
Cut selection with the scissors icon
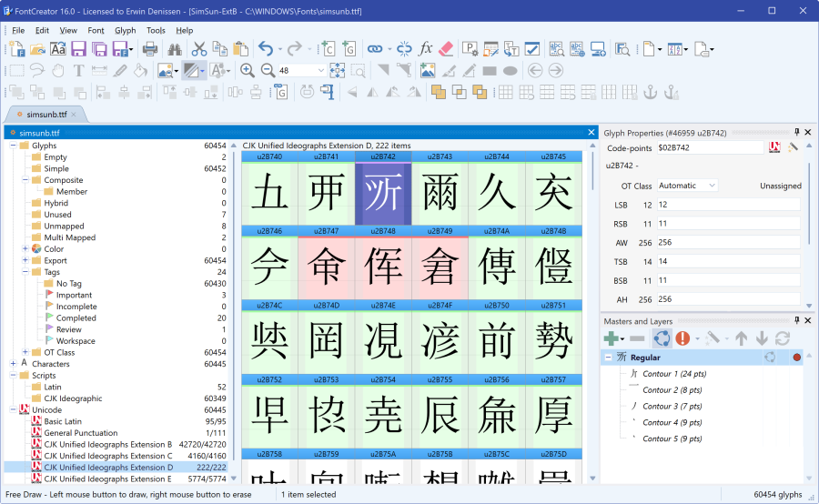click(199, 49)
